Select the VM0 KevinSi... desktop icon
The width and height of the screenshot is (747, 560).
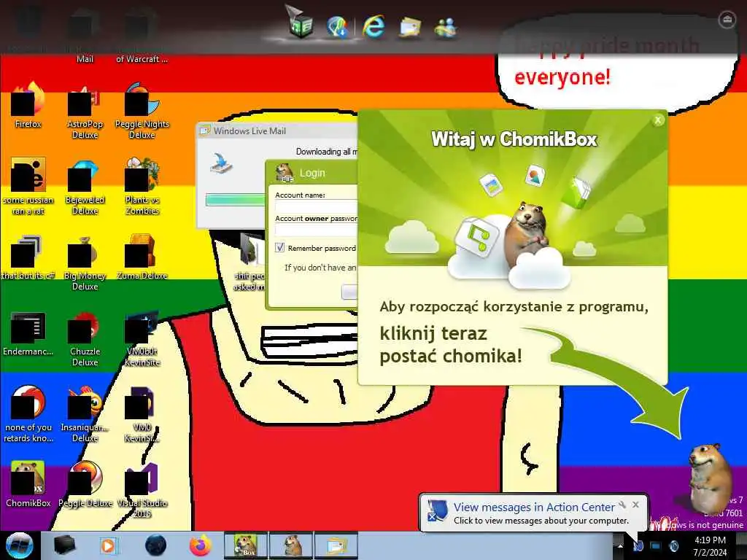[142, 414]
